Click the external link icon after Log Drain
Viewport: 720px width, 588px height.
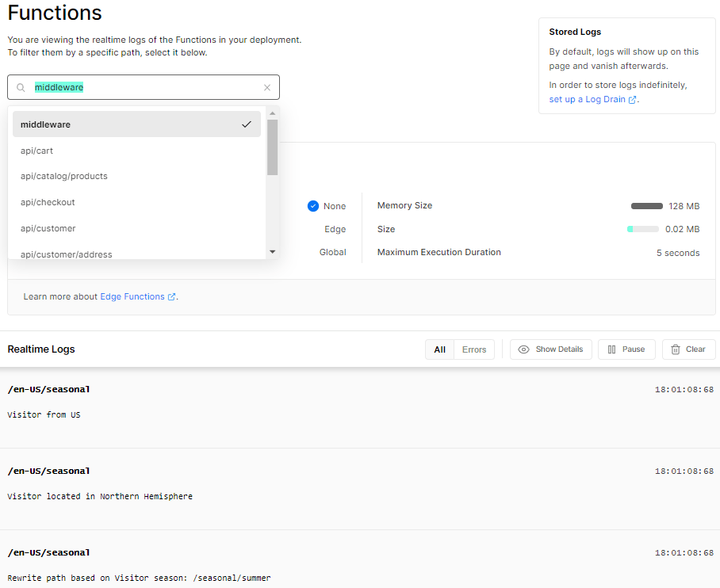click(x=633, y=100)
